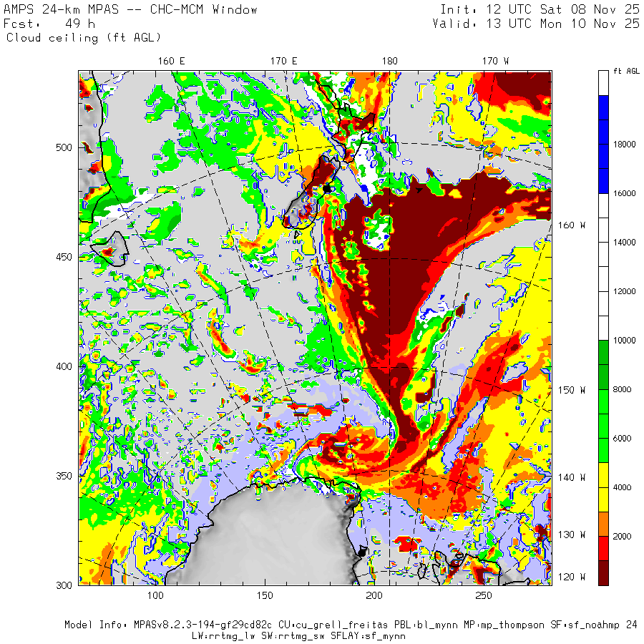Click the '100' tick label on bottom axis

coord(155,595)
